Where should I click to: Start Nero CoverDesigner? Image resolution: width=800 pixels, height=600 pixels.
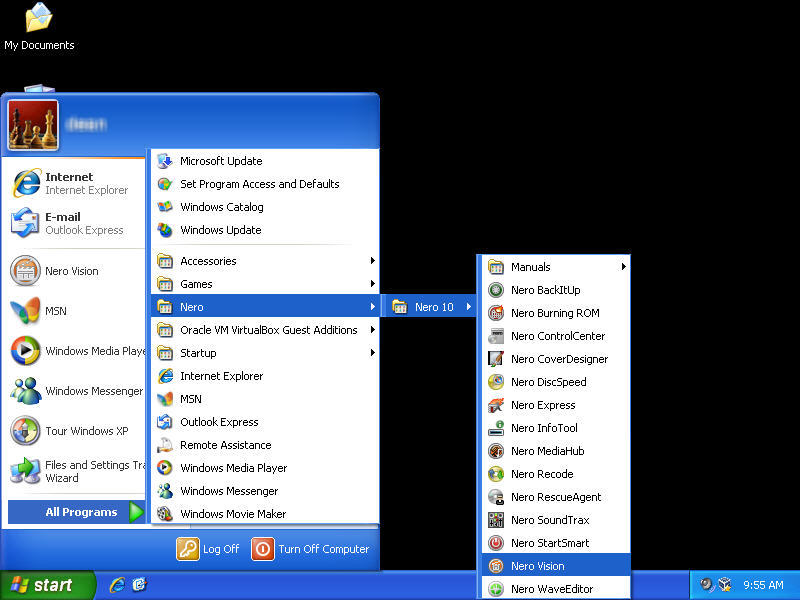(556, 359)
